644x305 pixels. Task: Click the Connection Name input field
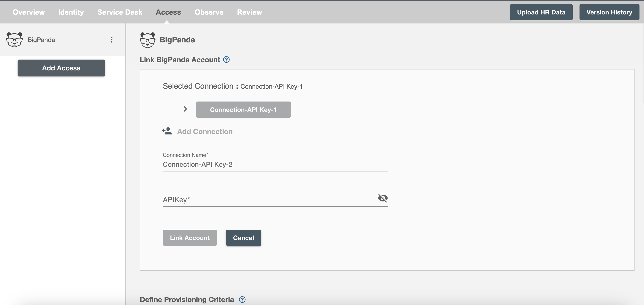tap(275, 164)
